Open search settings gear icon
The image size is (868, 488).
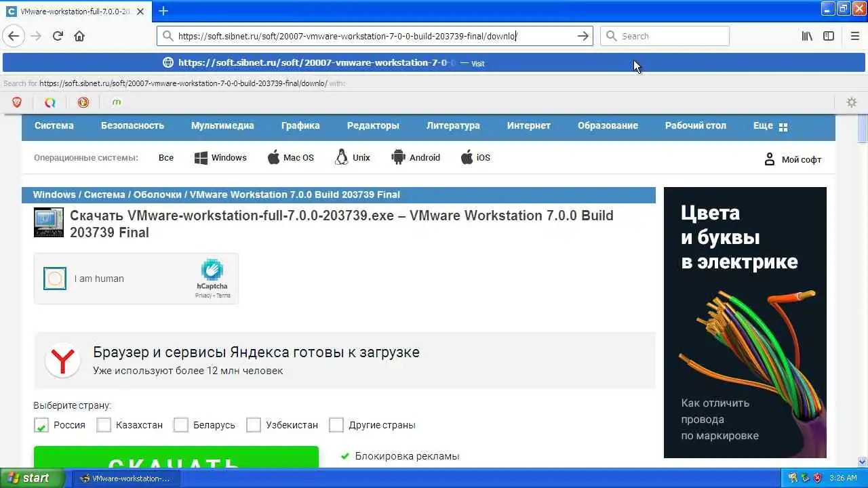coord(852,102)
